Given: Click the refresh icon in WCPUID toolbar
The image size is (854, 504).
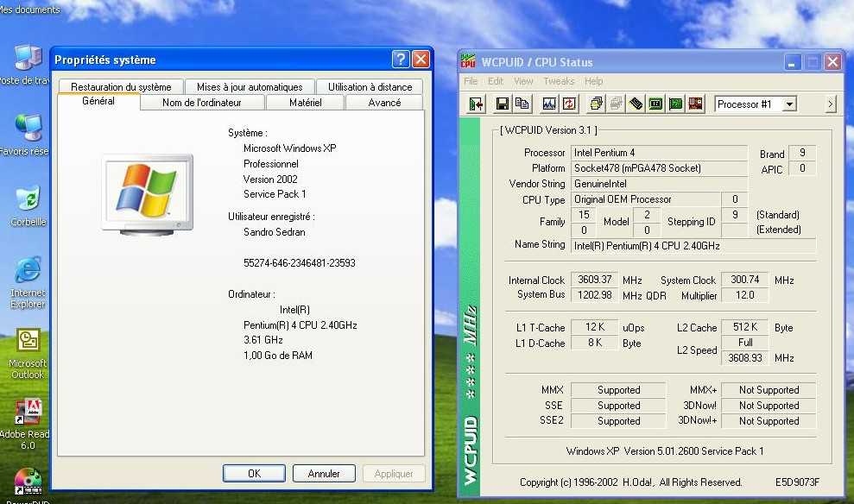Looking at the screenshot, I should tap(569, 104).
